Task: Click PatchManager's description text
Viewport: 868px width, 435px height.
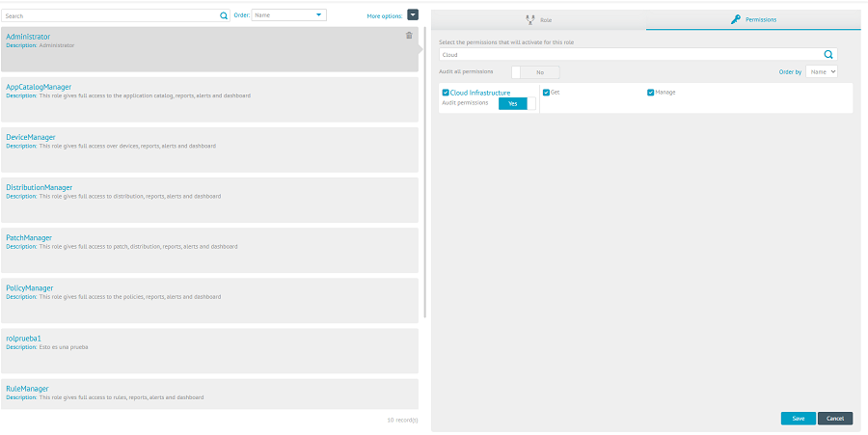Action: (138, 247)
